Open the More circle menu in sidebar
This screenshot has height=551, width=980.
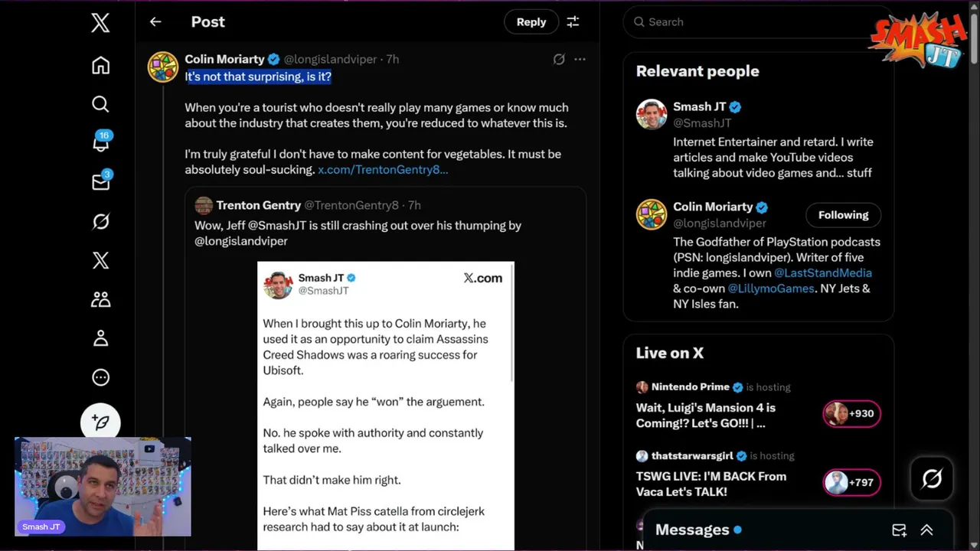pyautogui.click(x=100, y=377)
